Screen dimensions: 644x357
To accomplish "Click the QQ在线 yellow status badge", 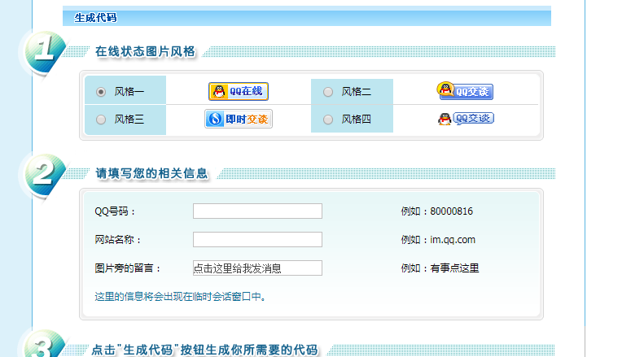I will click(x=239, y=91).
